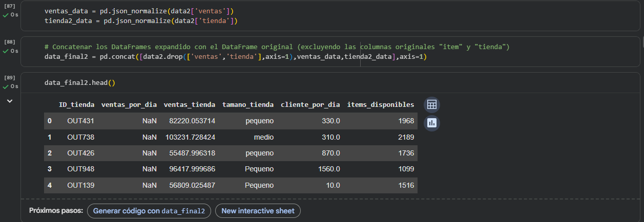Image resolution: width=644 pixels, height=222 pixels.
Task: Click the tamano_tienda column header
Action: point(248,104)
